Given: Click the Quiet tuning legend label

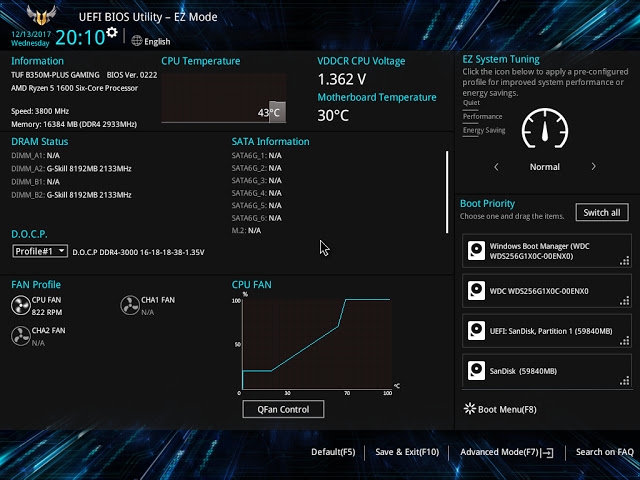Looking at the screenshot, I should click(471, 102).
